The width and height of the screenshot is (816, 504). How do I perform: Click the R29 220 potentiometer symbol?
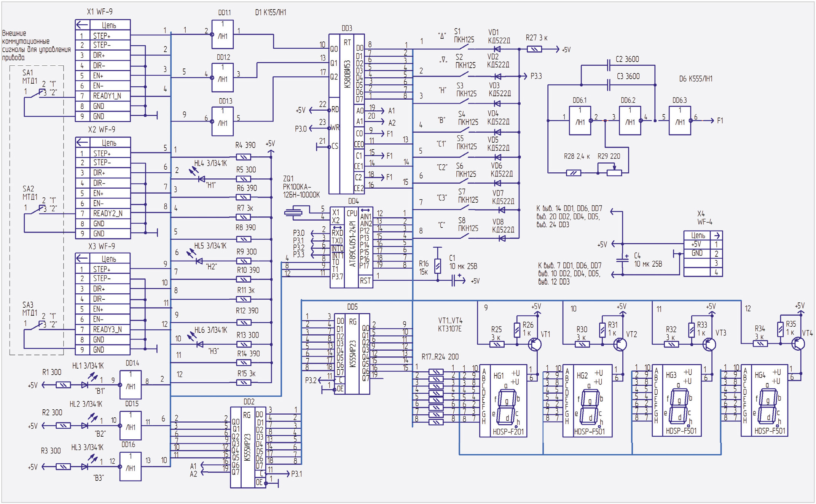614,173
